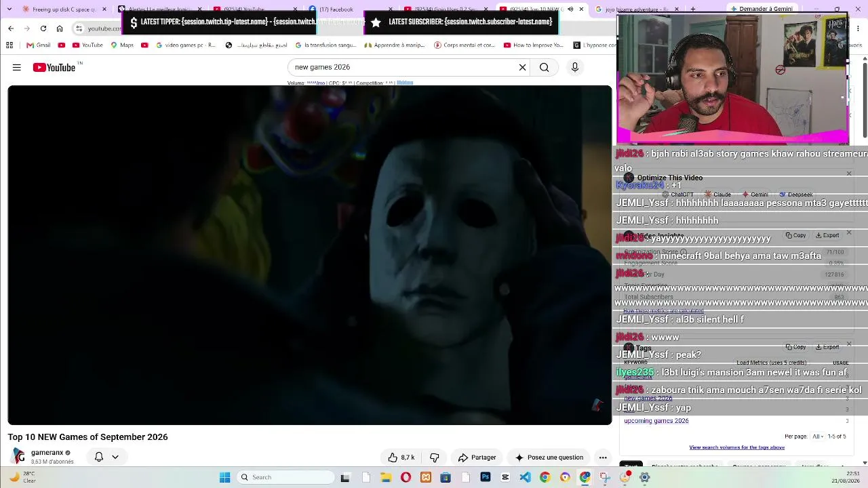Image resolution: width=868 pixels, height=488 pixels.
Task: Reload the current page
Action: coord(43,28)
